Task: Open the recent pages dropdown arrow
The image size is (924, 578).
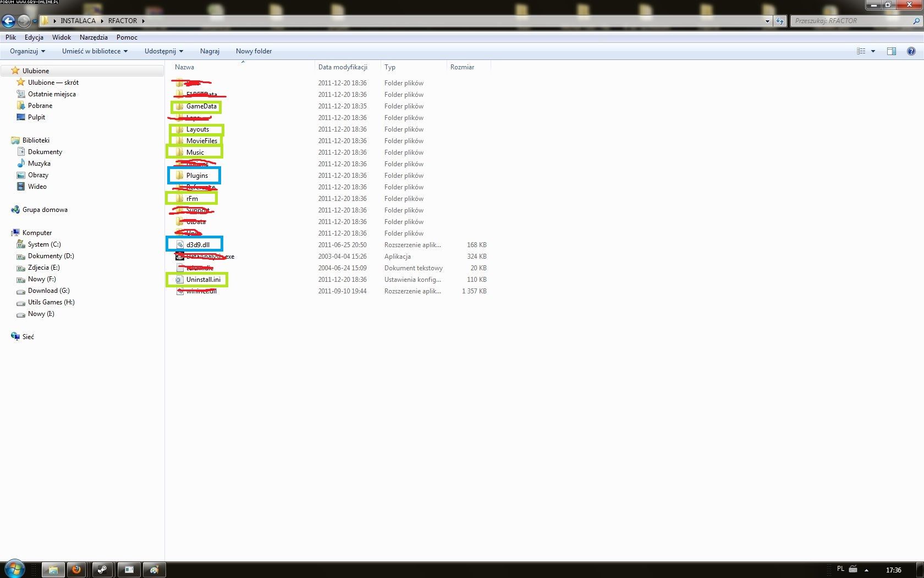Action: (35, 21)
